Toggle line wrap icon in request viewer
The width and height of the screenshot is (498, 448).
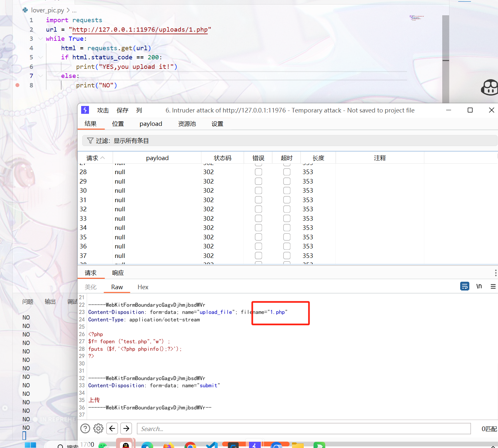(x=465, y=286)
